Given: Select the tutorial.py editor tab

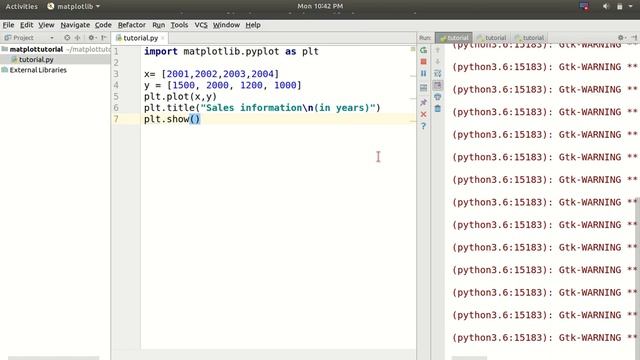Looking at the screenshot, I should coord(140,38).
